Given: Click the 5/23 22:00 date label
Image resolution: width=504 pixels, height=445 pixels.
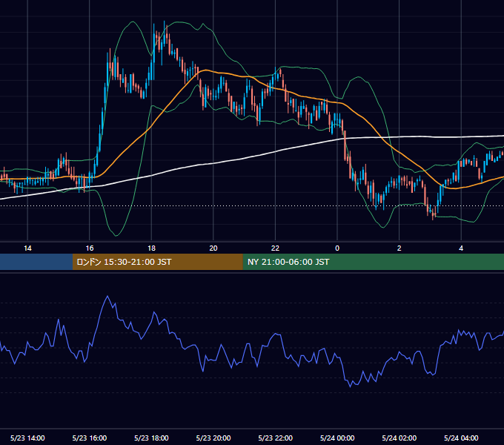Looking at the screenshot, I should pyautogui.click(x=276, y=438).
